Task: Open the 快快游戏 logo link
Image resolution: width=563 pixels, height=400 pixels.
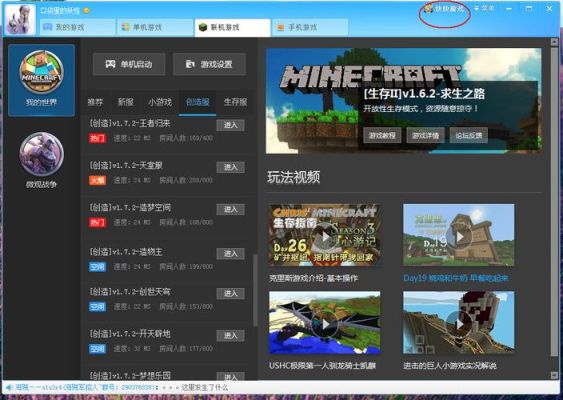Action: tap(444, 9)
